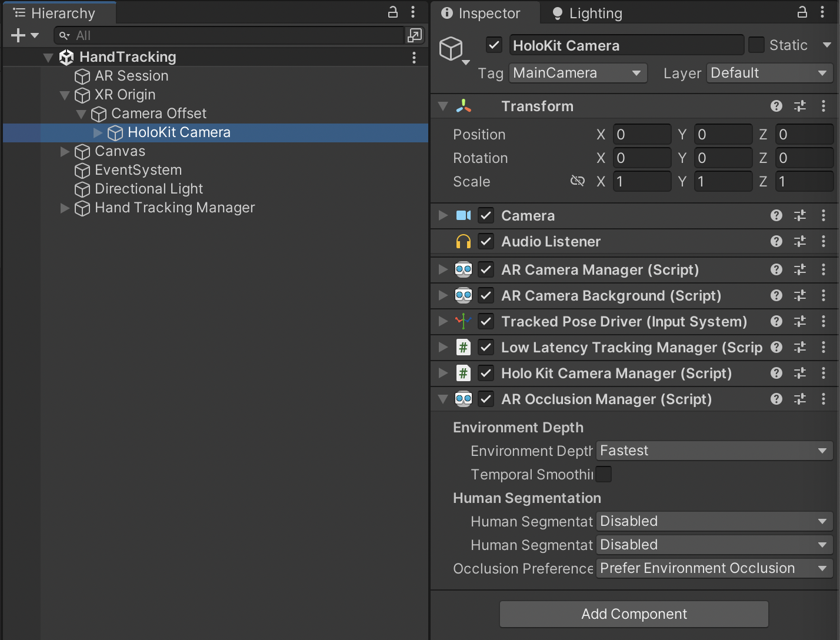Image resolution: width=840 pixels, height=640 pixels.
Task: Open the Tag MainCamera dropdown
Action: tap(577, 73)
